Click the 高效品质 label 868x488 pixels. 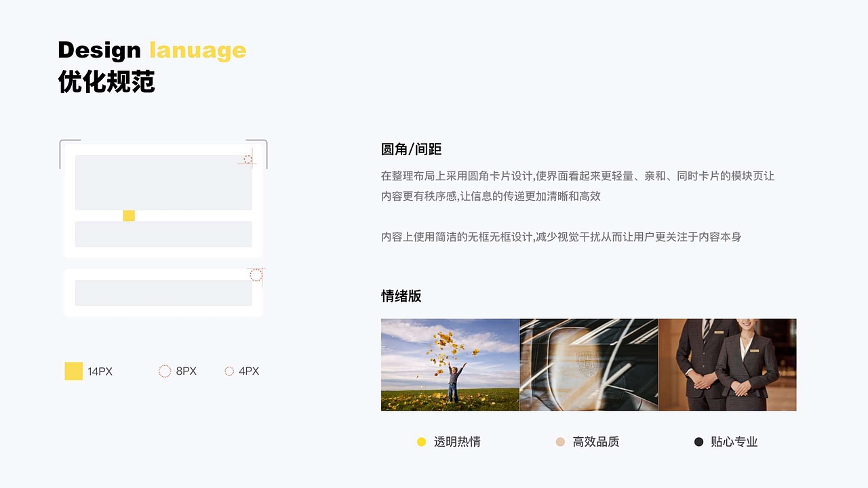597,441
